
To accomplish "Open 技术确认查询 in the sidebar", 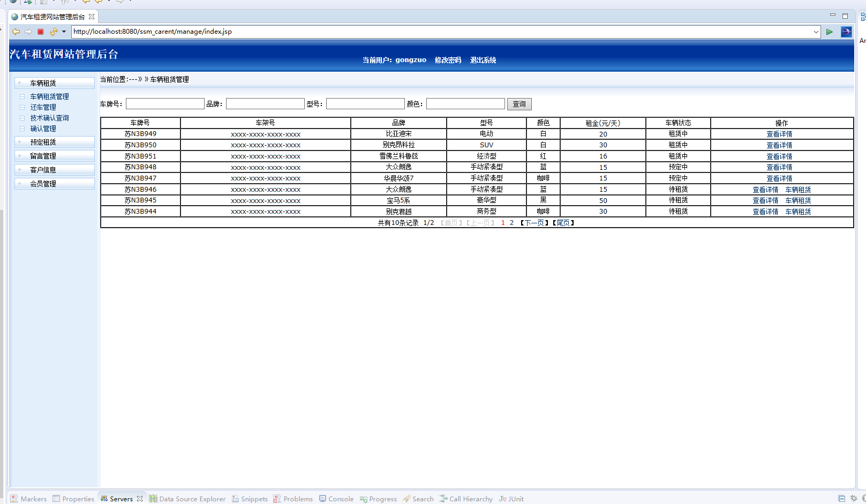I will (49, 118).
